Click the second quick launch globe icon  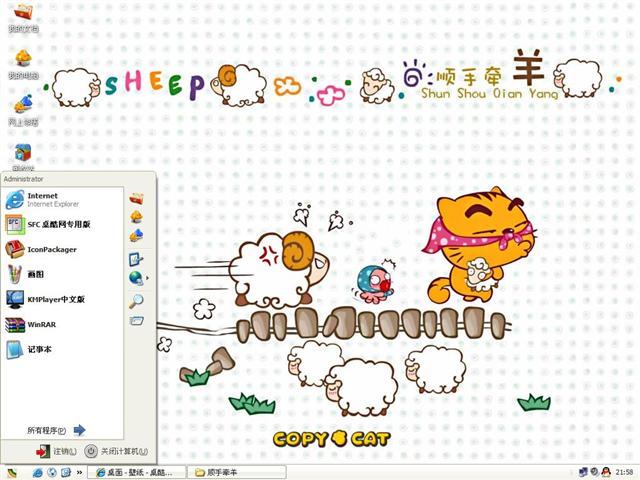click(x=52, y=473)
